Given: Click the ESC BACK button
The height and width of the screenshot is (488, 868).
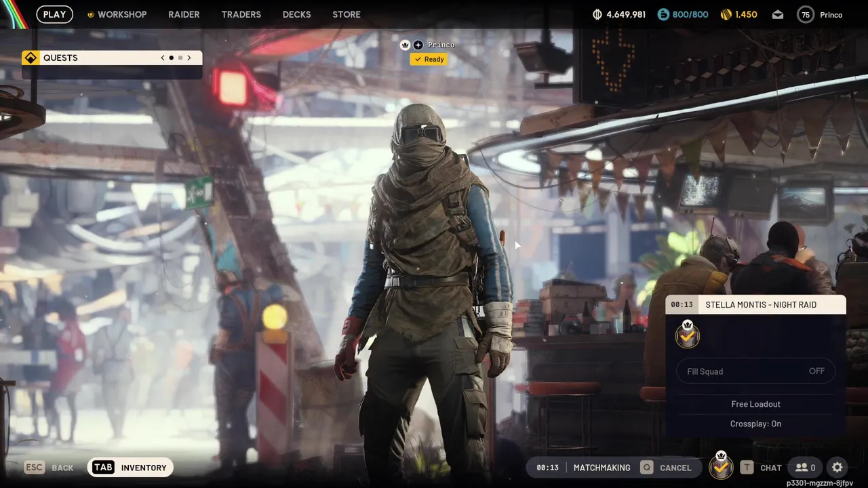Looking at the screenshot, I should click(x=50, y=468).
